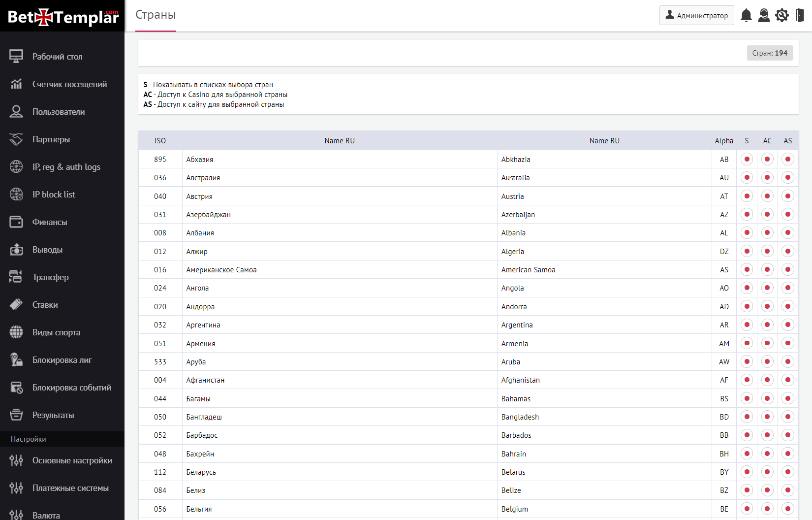Click the chart icon for Счетчик посещений
Image resolution: width=812 pixels, height=520 pixels.
coord(16,84)
